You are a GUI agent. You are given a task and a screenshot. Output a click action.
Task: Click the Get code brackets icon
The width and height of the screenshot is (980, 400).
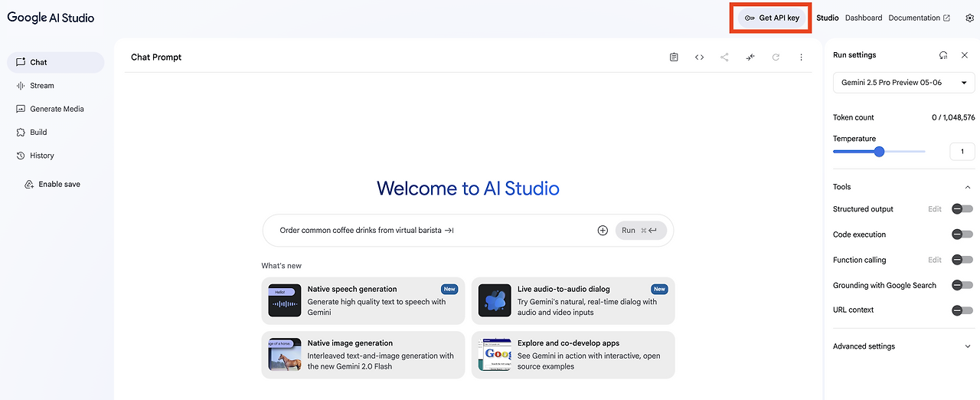tap(699, 57)
